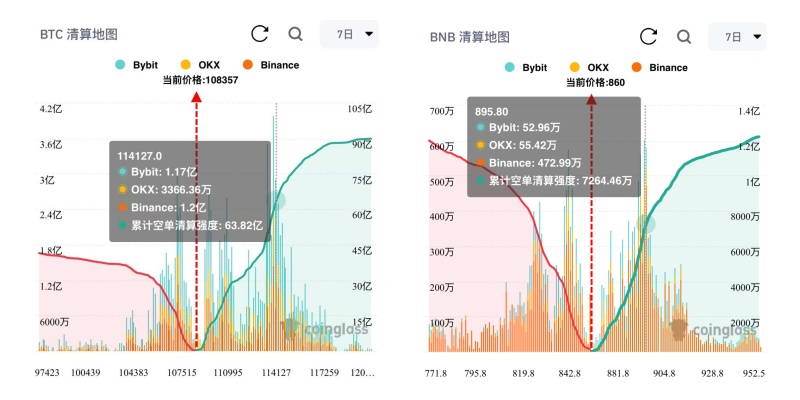Click tooltip row 累计空单清算强度: 63.82亿
The image size is (800, 400).
pos(190,225)
